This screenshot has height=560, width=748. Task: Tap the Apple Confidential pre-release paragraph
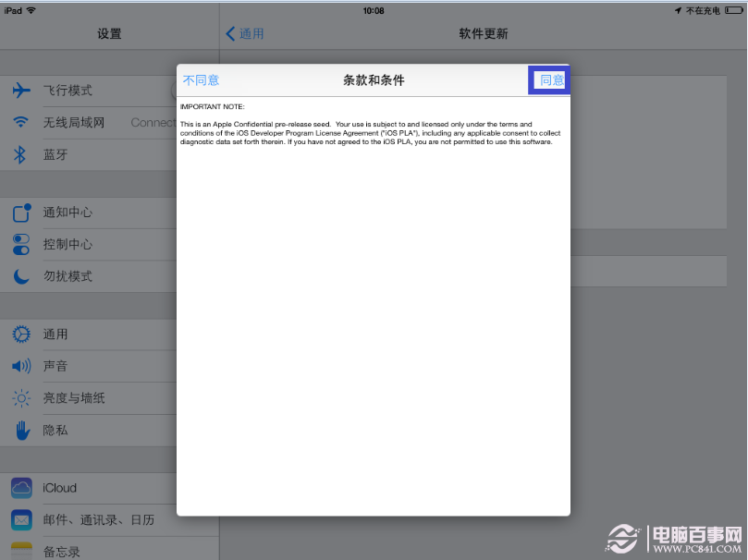point(370,133)
